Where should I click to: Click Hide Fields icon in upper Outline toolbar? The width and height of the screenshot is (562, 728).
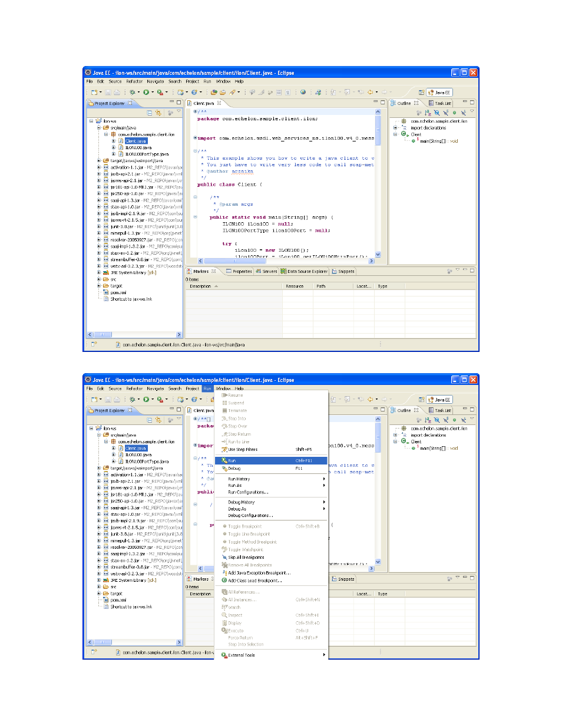tap(437, 113)
